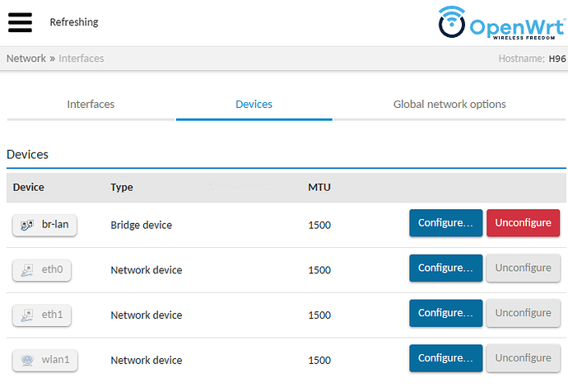Click the eth0 network device icon
Image resolution: width=568 pixels, height=392 pixels.
[x=27, y=270]
